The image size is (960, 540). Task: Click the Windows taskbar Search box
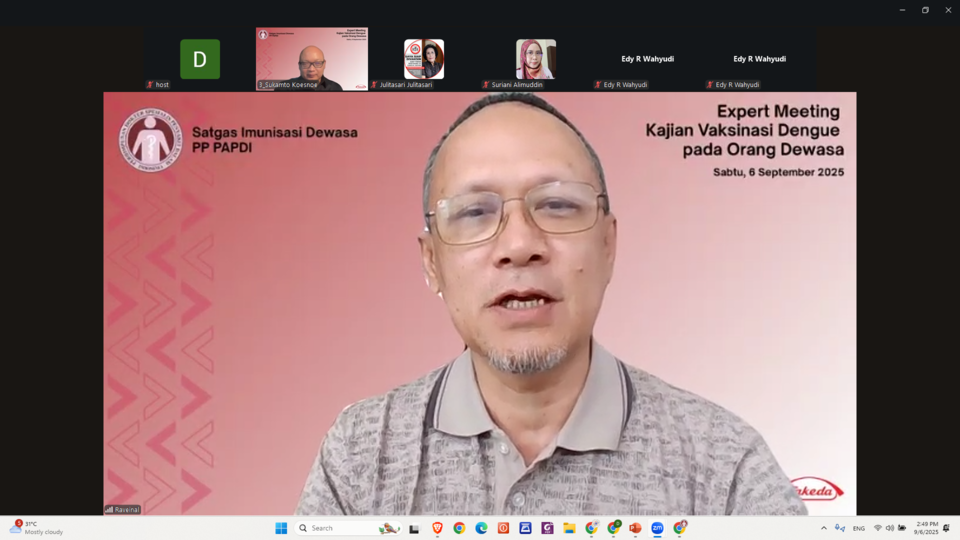click(x=335, y=528)
